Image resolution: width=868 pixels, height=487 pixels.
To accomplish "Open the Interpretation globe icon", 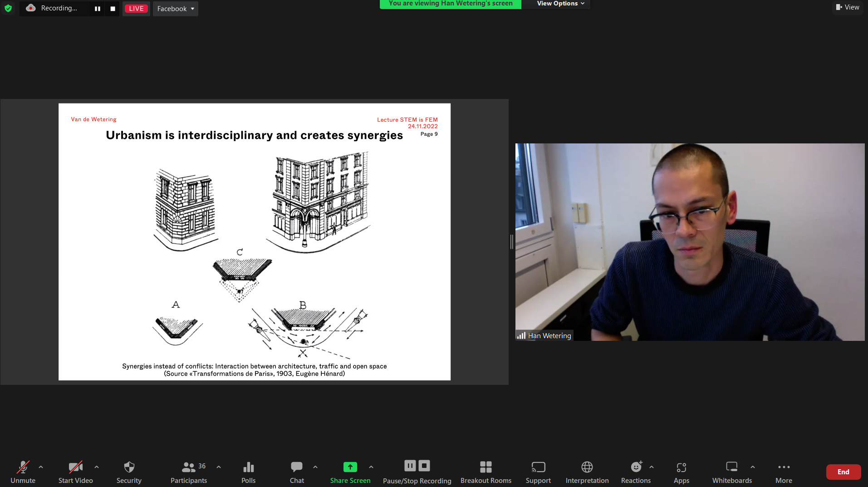I will point(587,467).
